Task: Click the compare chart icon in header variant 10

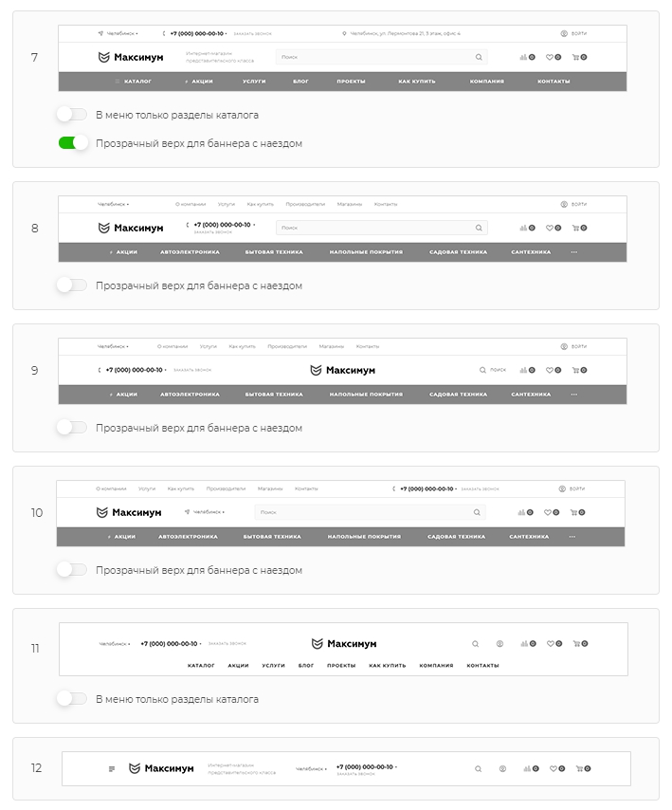Action: pyautogui.click(x=522, y=512)
